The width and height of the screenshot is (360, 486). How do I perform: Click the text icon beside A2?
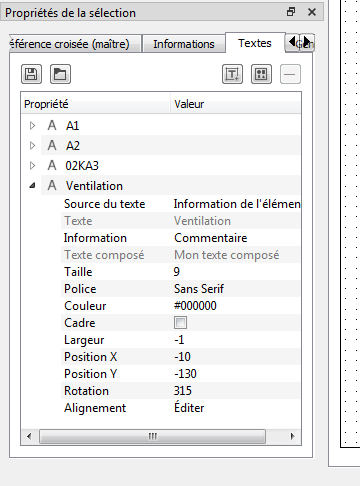52,145
